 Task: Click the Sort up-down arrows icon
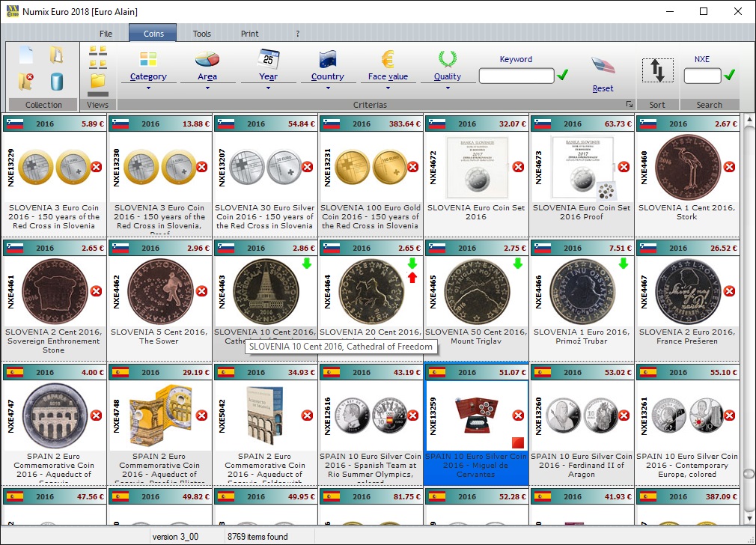(x=657, y=70)
